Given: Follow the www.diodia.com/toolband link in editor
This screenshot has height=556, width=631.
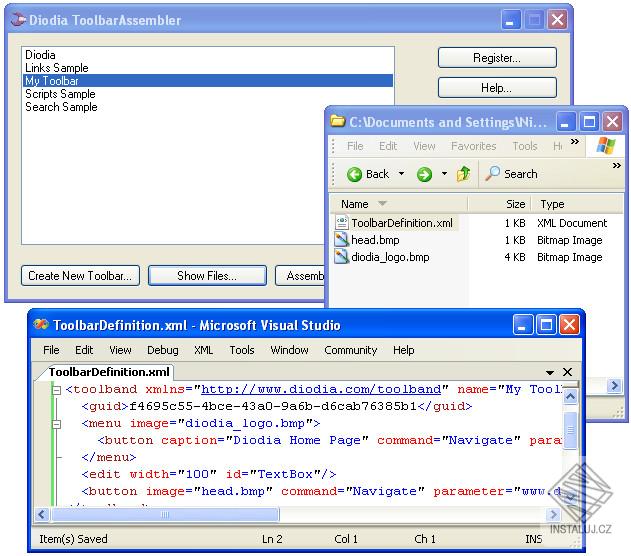Looking at the screenshot, I should (x=321, y=389).
